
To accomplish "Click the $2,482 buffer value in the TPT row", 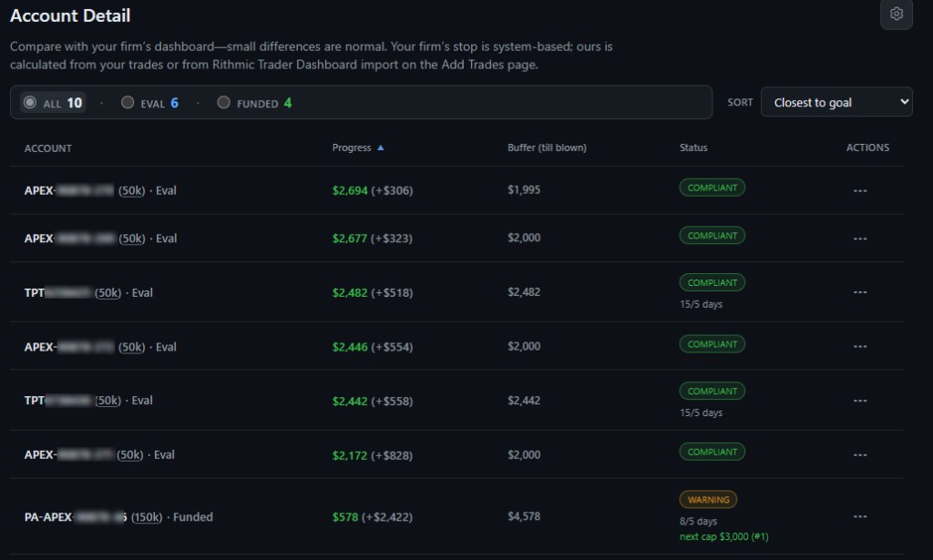I will click(x=524, y=292).
